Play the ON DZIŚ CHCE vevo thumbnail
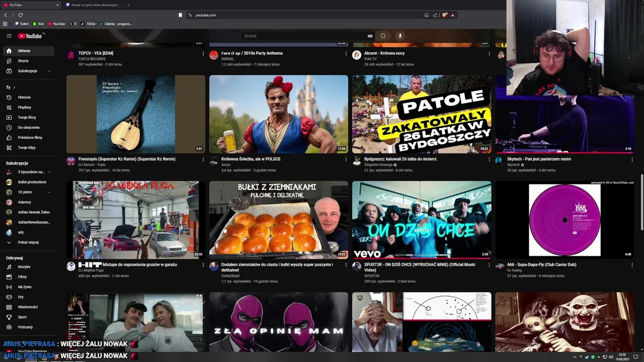The width and height of the screenshot is (644, 362). [x=422, y=220]
